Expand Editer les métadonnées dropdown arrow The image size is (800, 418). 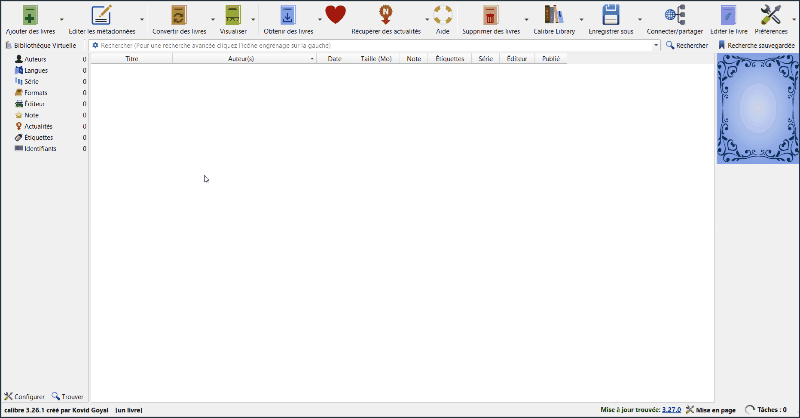[x=142, y=19]
